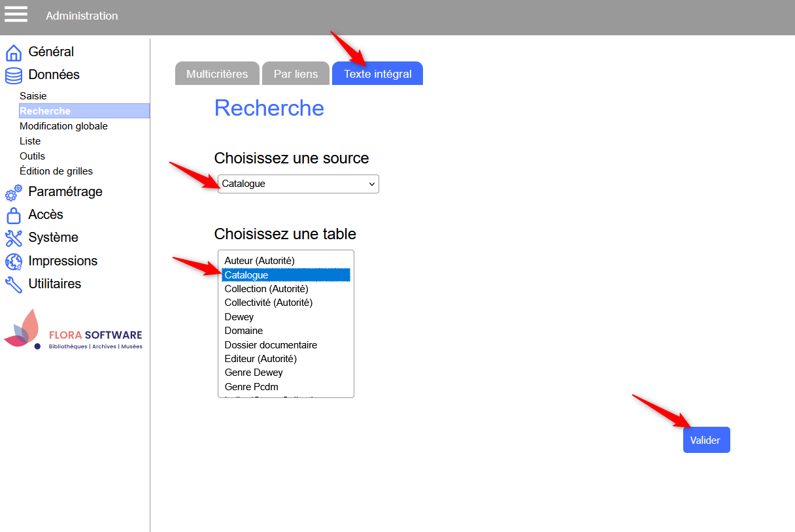Switch to the Multicritères tab
Screen dimensions: 795x532
pos(217,74)
